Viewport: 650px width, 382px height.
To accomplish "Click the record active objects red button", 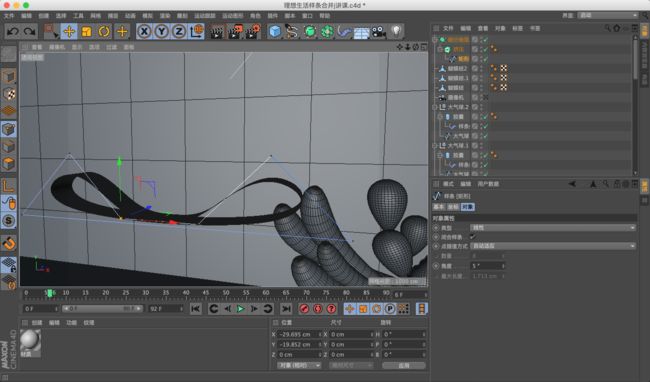I will click(x=304, y=309).
